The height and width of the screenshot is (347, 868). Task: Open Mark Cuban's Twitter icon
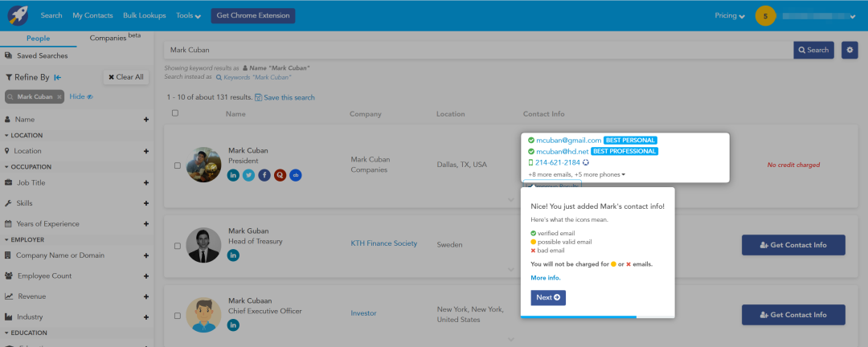click(248, 174)
